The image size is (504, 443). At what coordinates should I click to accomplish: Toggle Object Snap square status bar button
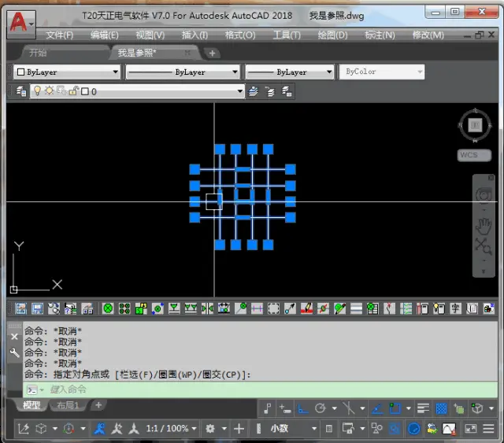(x=395, y=408)
